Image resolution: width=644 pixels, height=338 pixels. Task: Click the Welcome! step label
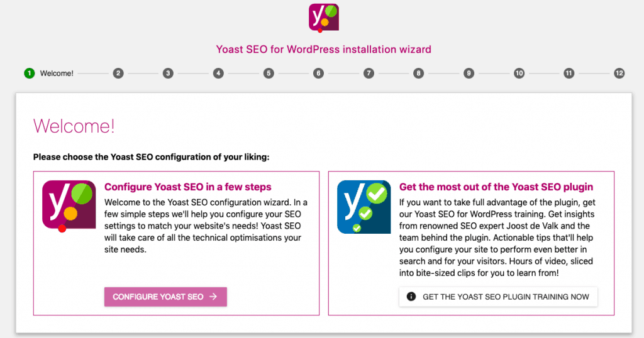57,74
